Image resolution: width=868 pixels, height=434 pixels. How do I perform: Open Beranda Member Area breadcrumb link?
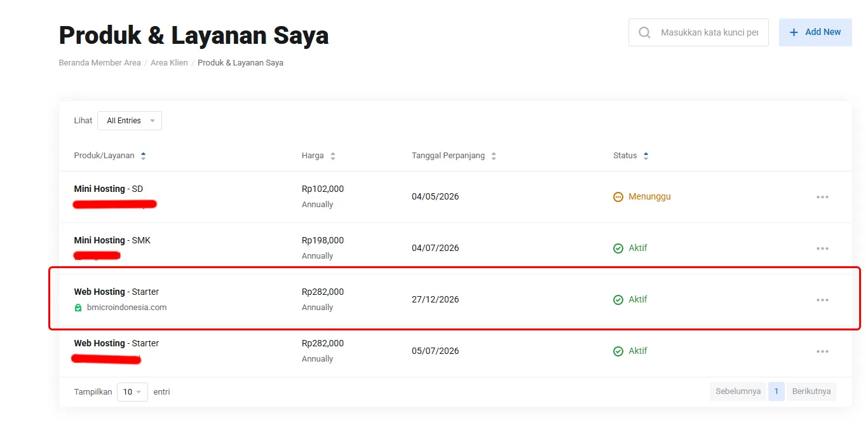click(x=100, y=63)
